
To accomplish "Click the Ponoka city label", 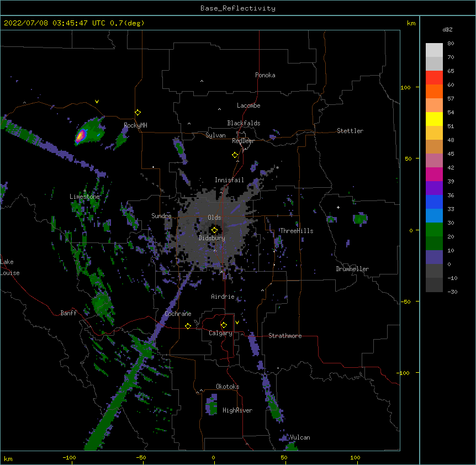I will point(265,75).
